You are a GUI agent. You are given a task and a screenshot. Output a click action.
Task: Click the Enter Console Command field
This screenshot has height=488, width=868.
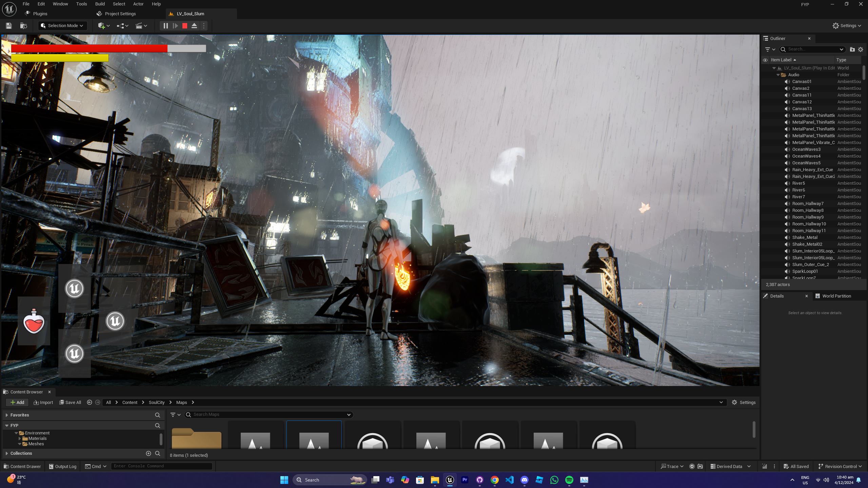(x=161, y=466)
